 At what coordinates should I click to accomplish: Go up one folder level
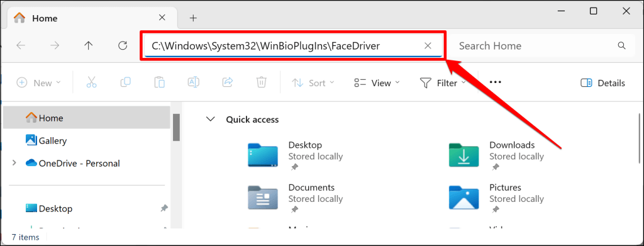pyautogui.click(x=88, y=45)
